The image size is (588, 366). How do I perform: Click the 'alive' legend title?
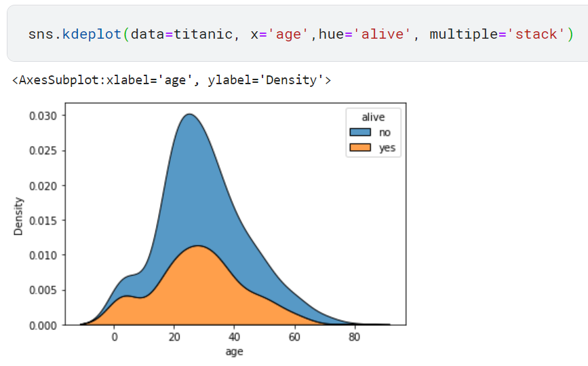(373, 117)
